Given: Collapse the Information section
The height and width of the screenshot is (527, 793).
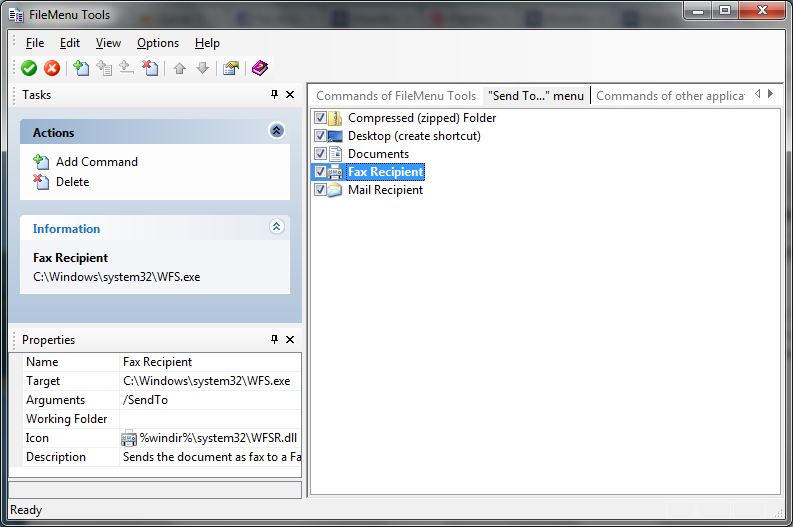Looking at the screenshot, I should pyautogui.click(x=276, y=226).
